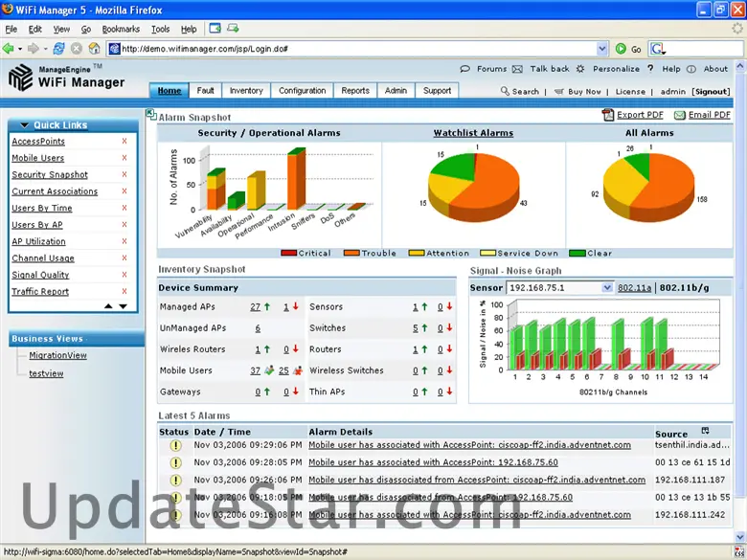Click the Search magnifier icon
Viewport: 747px width, 560px height.
pyautogui.click(x=505, y=91)
